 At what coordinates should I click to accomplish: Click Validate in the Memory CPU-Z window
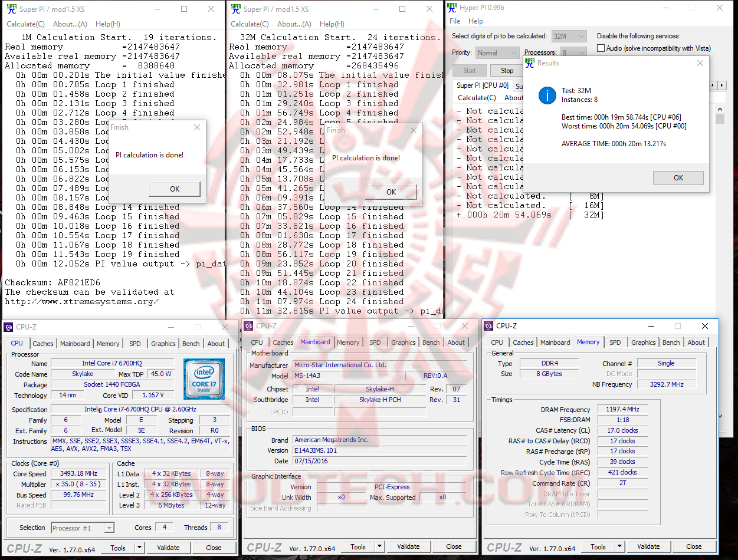[x=648, y=546]
